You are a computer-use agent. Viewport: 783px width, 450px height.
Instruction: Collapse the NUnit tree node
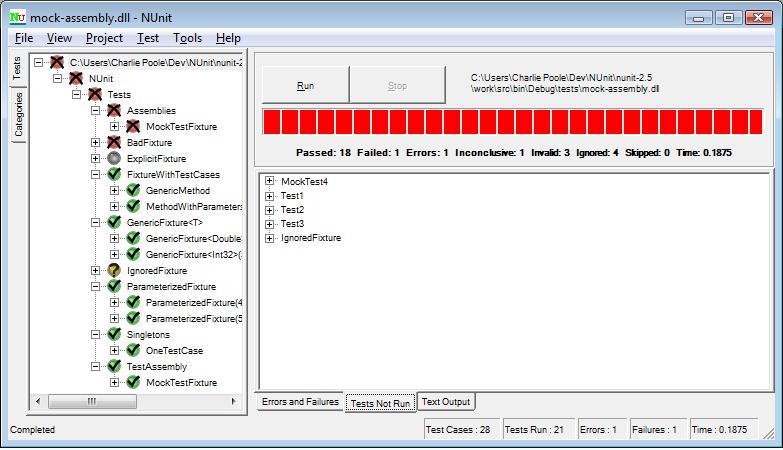point(57,78)
